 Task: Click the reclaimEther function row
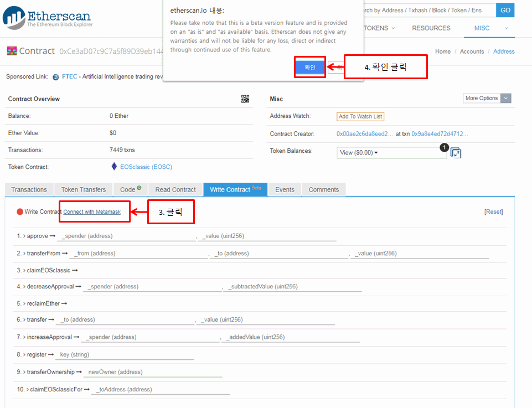pyautogui.click(x=260, y=303)
